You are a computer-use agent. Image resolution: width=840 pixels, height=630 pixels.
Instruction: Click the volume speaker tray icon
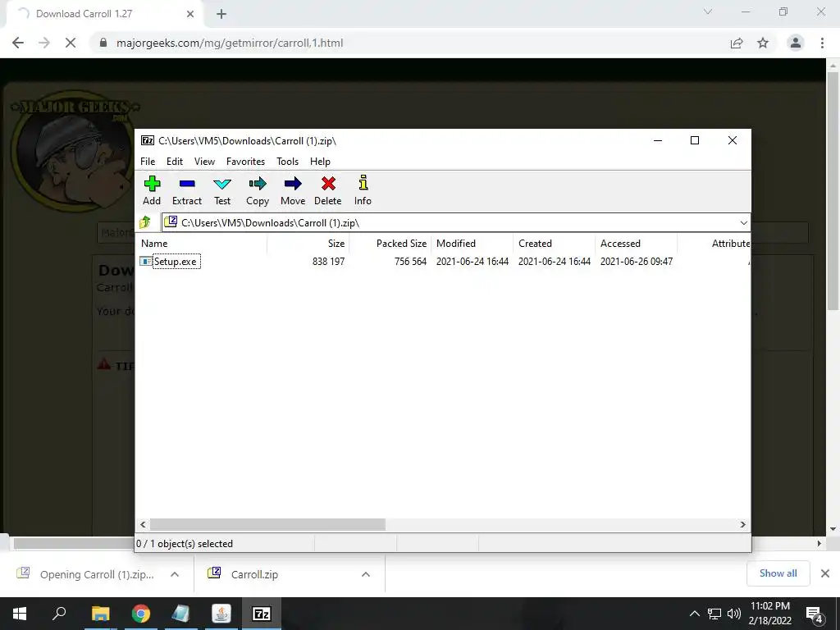(734, 614)
